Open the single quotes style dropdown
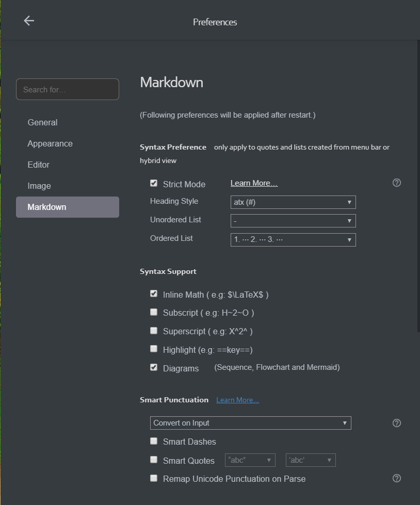420x505 pixels. click(x=311, y=460)
